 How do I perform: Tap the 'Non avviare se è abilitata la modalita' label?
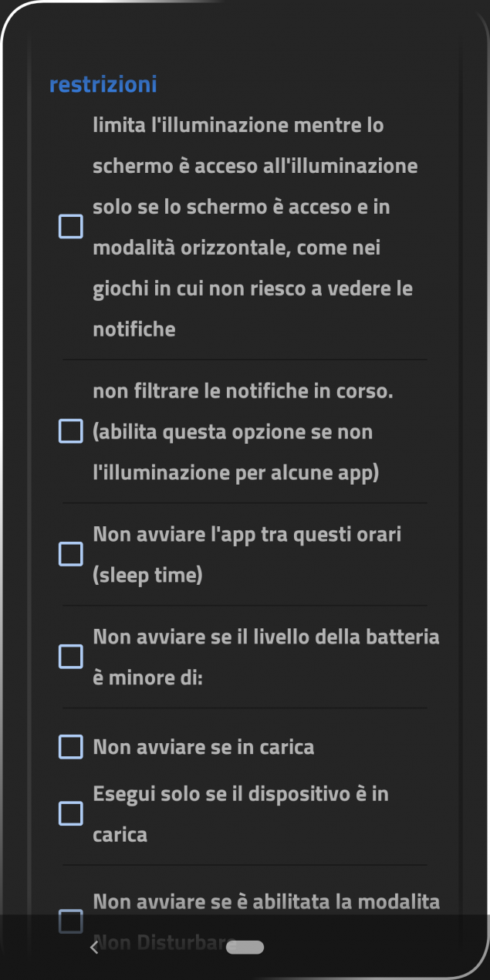(x=267, y=901)
